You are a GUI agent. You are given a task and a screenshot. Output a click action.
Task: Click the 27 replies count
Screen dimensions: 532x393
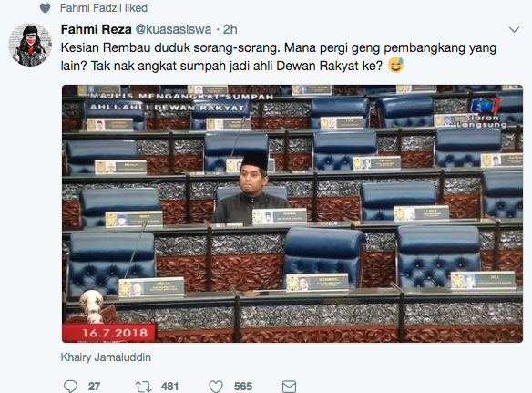[x=94, y=387]
